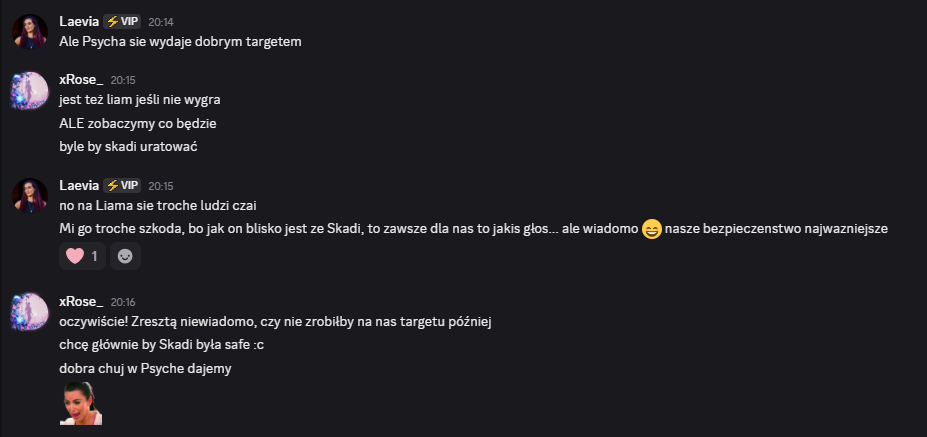This screenshot has width=927, height=437.
Task: Open the add reaction smiley button
Action: pyautogui.click(x=125, y=256)
